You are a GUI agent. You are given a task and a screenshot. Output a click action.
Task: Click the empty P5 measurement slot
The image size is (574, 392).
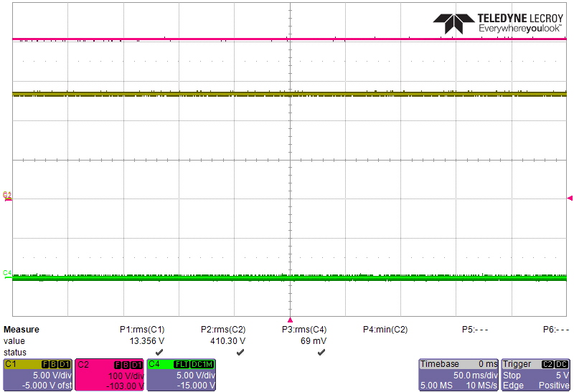tap(475, 330)
